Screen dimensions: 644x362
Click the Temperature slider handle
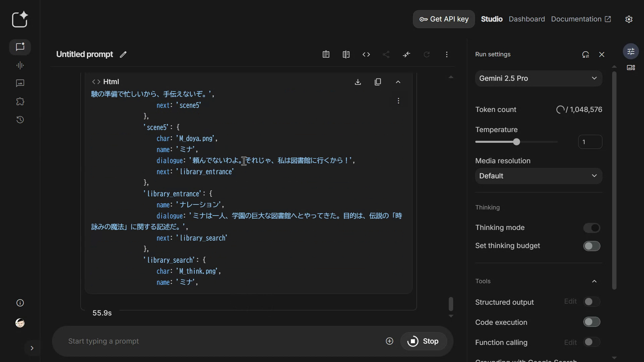tap(517, 142)
